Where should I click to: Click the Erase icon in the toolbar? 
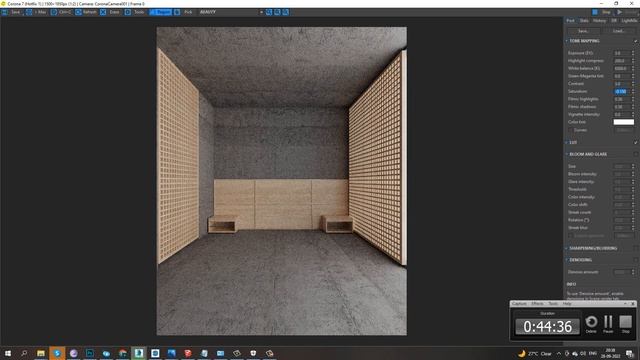103,12
